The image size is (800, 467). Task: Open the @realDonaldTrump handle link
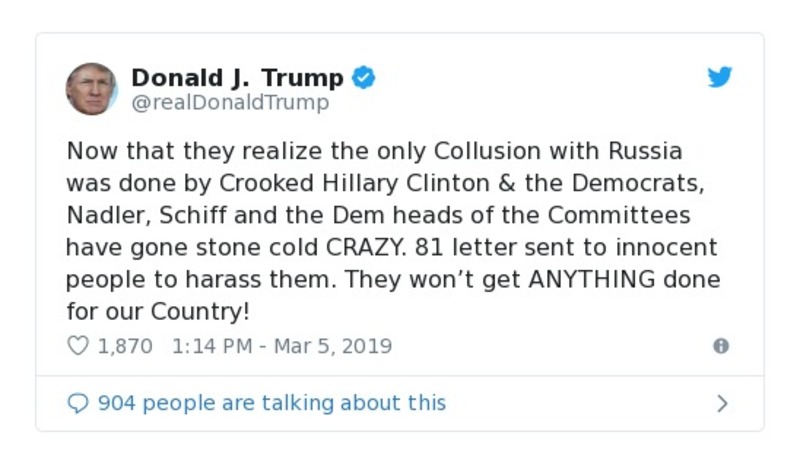point(229,103)
